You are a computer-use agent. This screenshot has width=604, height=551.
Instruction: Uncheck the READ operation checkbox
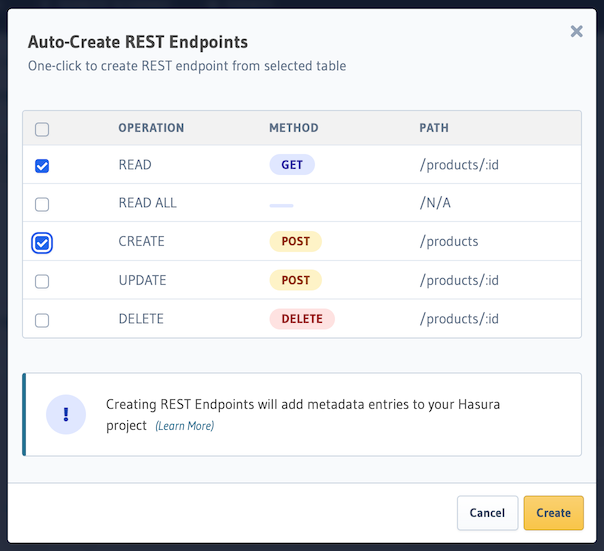[x=42, y=166]
